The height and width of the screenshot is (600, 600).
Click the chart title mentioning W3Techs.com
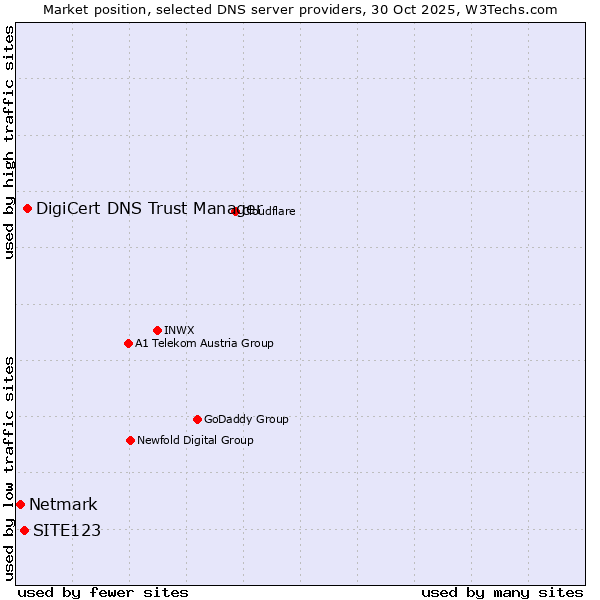pos(300,9)
